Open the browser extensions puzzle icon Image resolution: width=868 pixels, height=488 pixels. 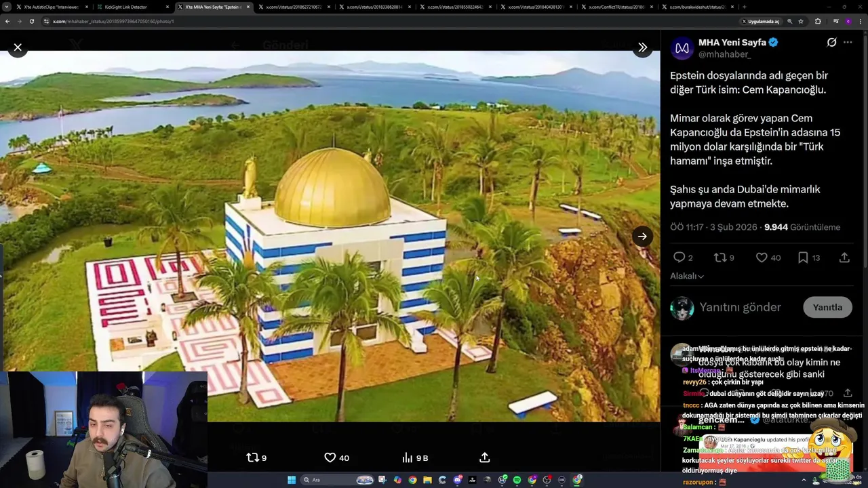(x=818, y=21)
